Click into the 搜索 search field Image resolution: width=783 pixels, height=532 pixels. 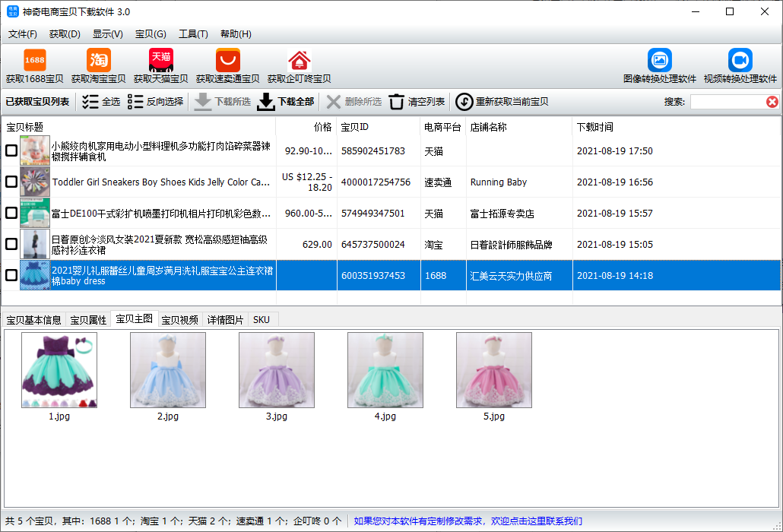[x=728, y=102]
